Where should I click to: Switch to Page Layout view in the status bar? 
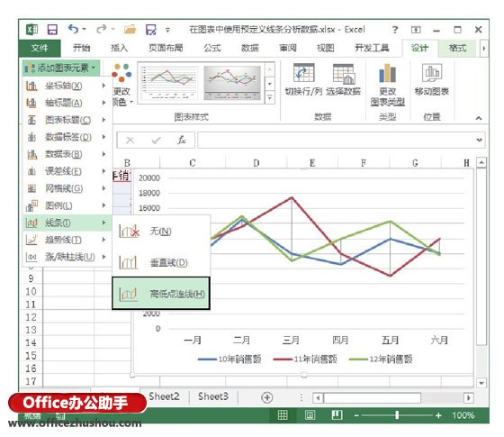point(310,415)
